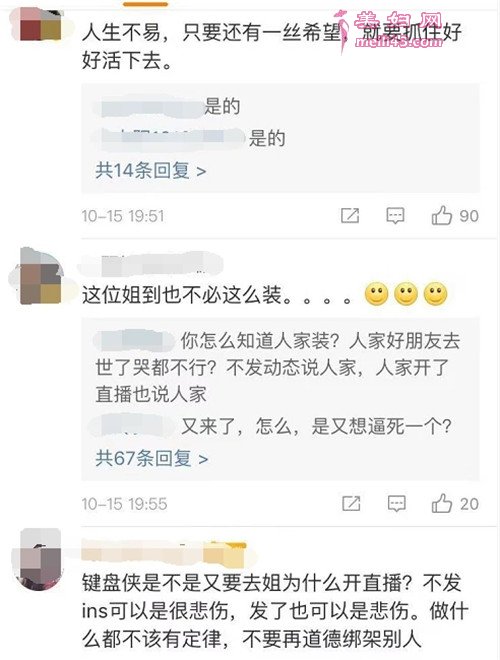The width and height of the screenshot is (500, 660).
Task: Open the second commenter's avatar
Action: (41, 277)
